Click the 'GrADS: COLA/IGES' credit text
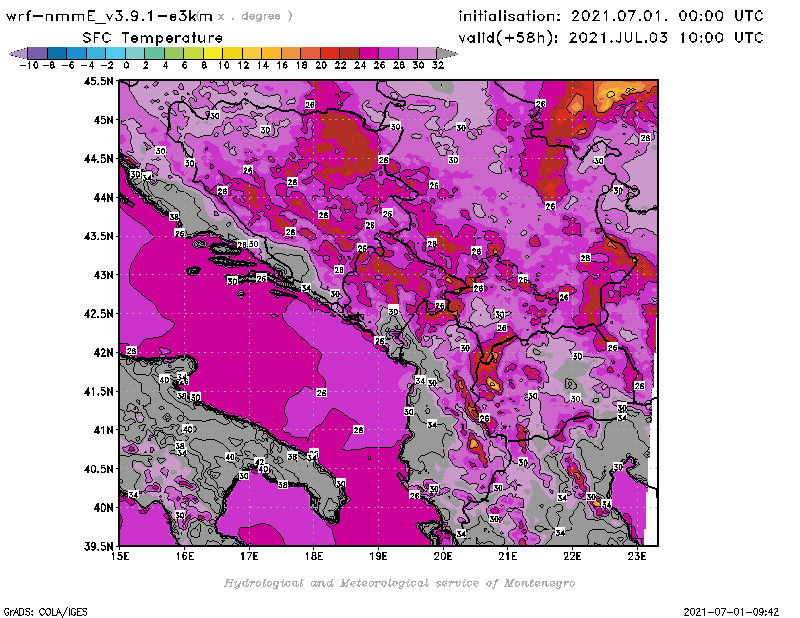 click(x=45, y=612)
